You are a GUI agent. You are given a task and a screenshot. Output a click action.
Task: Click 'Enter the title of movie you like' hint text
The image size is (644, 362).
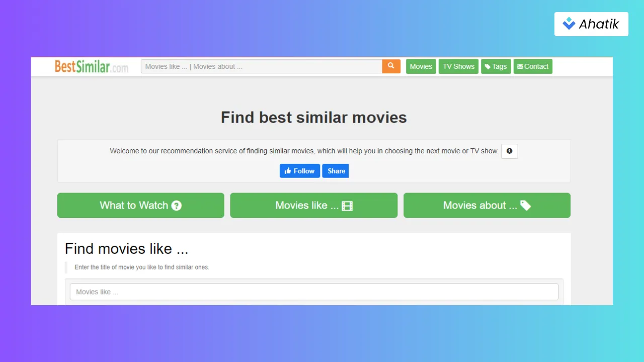[x=142, y=267]
